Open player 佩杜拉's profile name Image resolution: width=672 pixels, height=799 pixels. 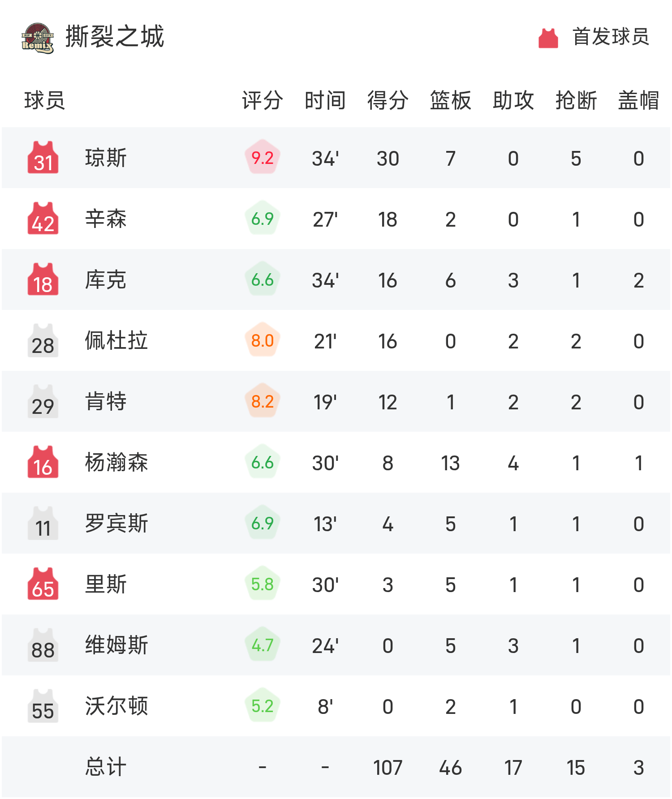(x=116, y=341)
